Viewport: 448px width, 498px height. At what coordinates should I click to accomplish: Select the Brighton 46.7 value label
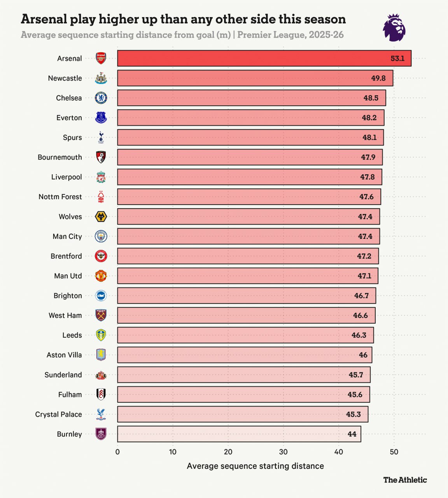361,296
